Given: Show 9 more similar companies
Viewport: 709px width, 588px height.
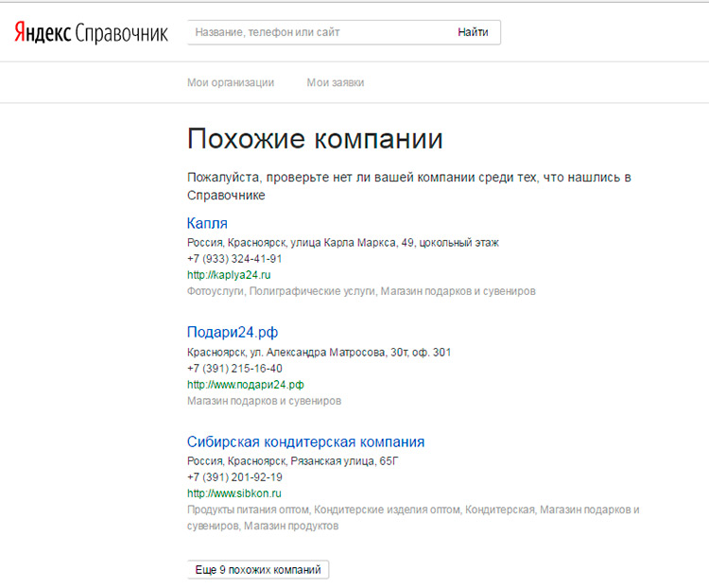Looking at the screenshot, I should 258,570.
